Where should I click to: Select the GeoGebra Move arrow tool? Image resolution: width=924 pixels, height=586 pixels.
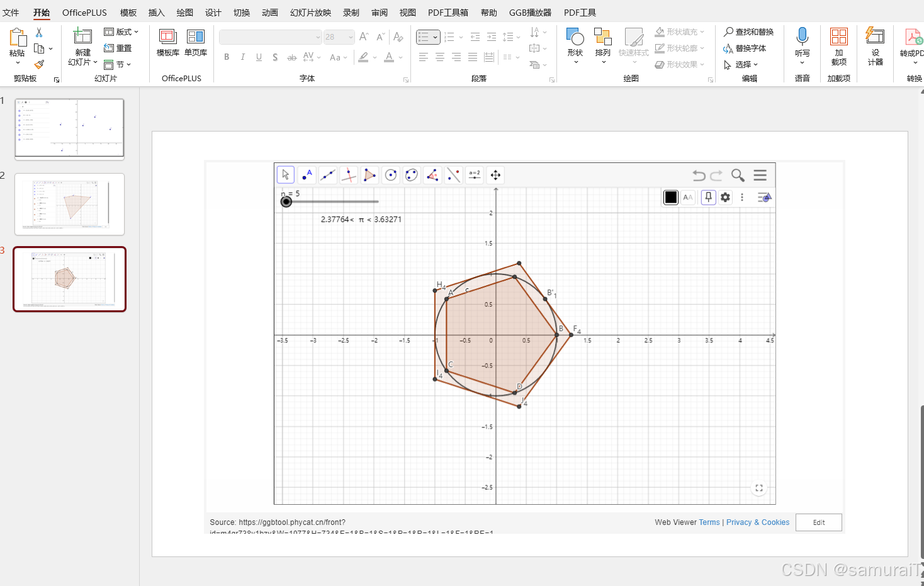pos(286,175)
